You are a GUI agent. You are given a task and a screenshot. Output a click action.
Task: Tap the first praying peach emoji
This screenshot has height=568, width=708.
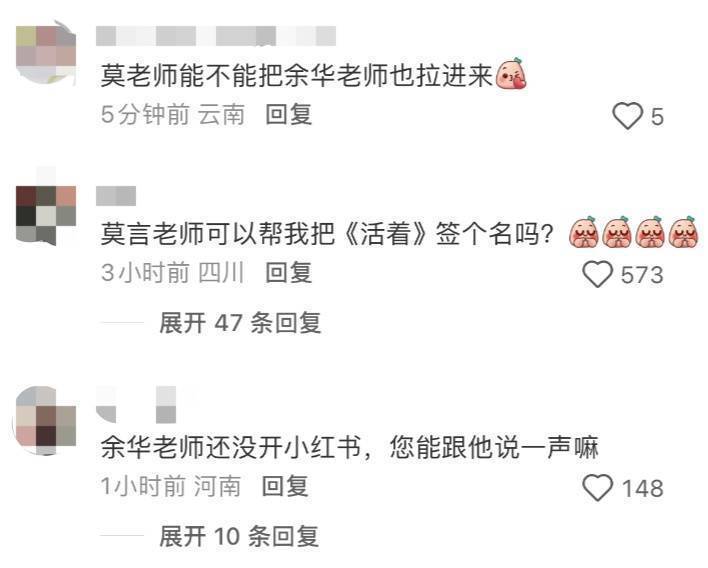click(x=584, y=232)
